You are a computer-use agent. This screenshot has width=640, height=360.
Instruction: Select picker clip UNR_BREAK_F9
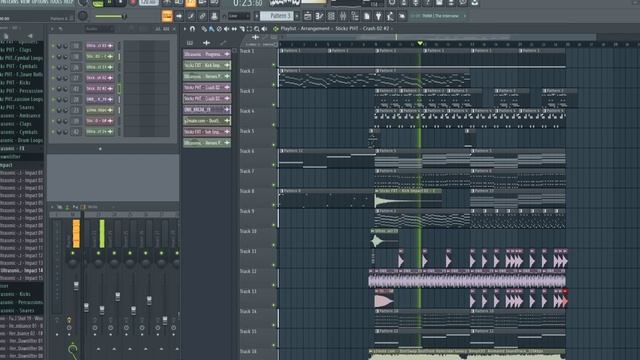click(207, 109)
